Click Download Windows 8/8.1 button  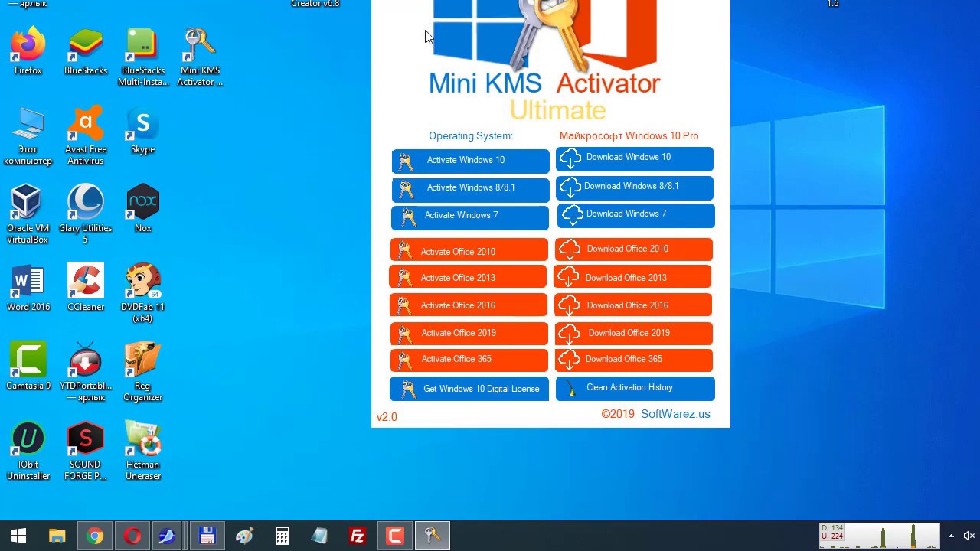(x=635, y=187)
